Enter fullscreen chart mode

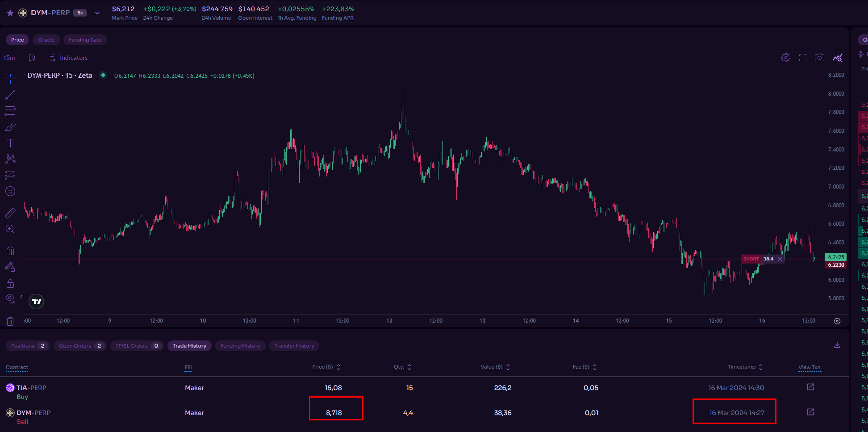803,58
